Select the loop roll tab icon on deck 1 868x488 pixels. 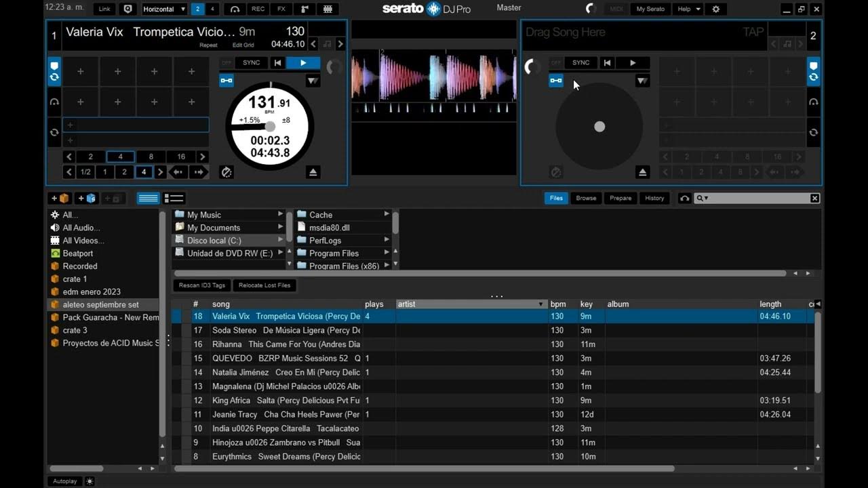(54, 132)
